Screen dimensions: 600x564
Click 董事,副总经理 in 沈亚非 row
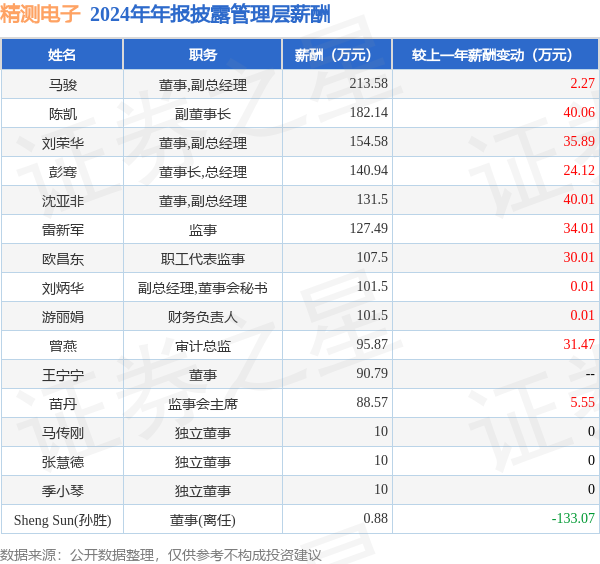pos(202,201)
